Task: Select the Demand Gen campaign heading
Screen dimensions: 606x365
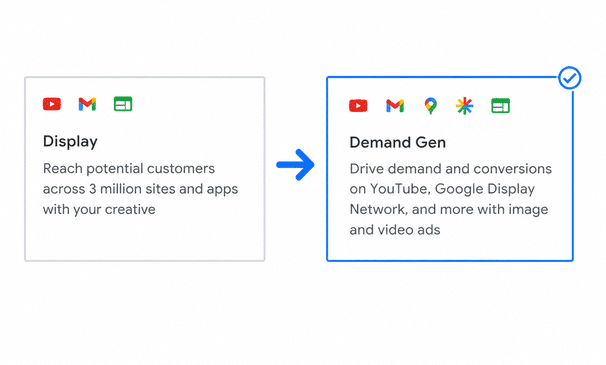Action: pyautogui.click(x=398, y=142)
